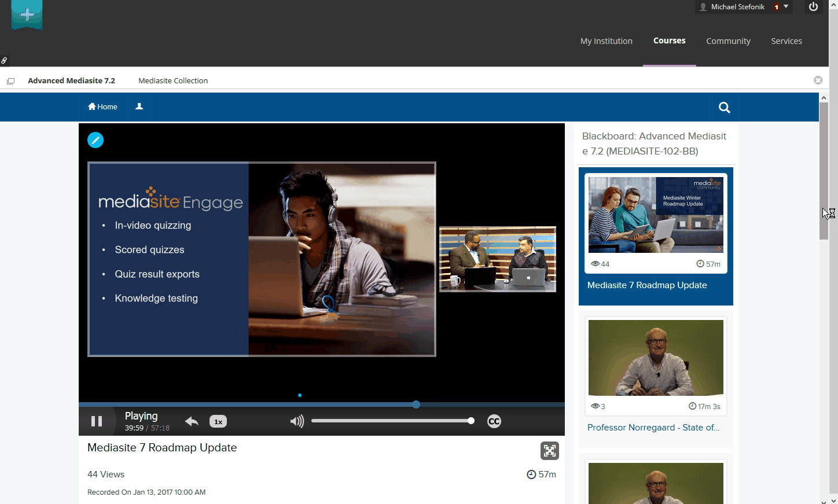Image resolution: width=838 pixels, height=504 pixels.
Task: Click the scrollbar down arrow
Action: [x=833, y=501]
